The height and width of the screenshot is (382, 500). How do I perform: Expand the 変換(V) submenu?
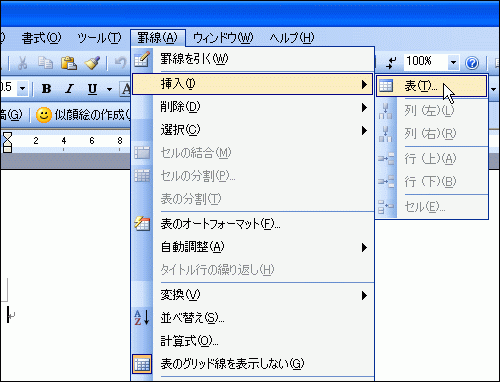tap(253, 295)
